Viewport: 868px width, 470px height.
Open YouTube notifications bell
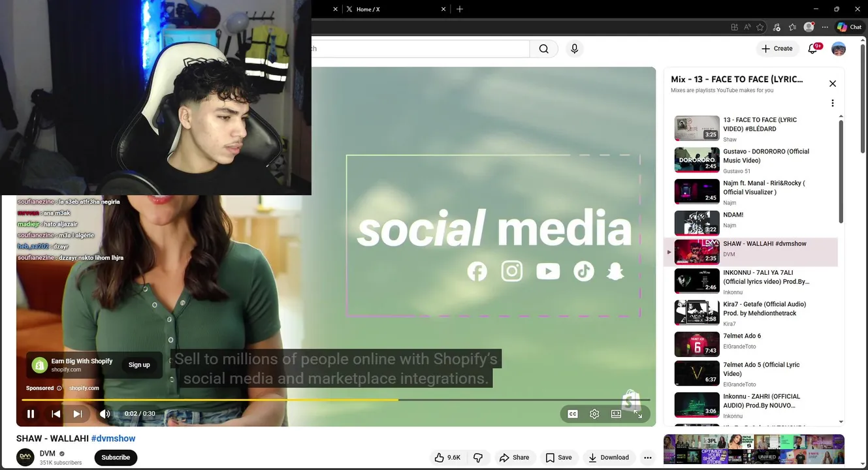point(813,48)
